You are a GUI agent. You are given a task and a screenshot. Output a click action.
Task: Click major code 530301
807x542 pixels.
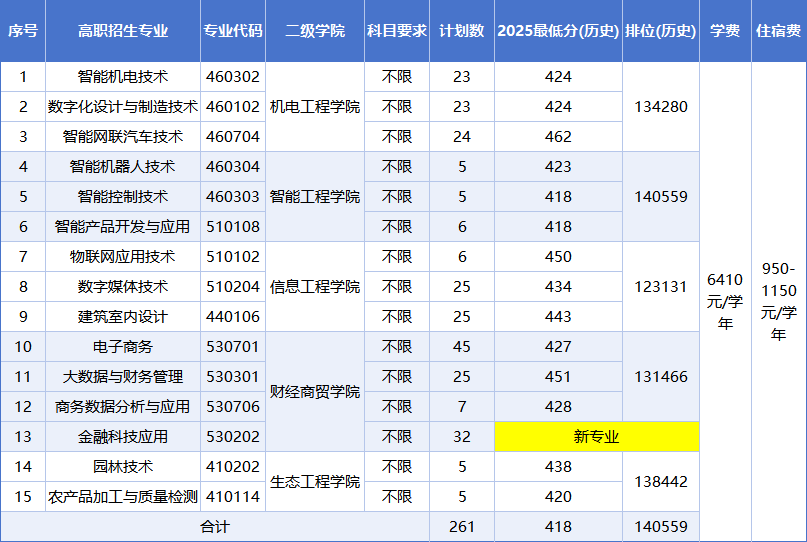click(x=233, y=377)
